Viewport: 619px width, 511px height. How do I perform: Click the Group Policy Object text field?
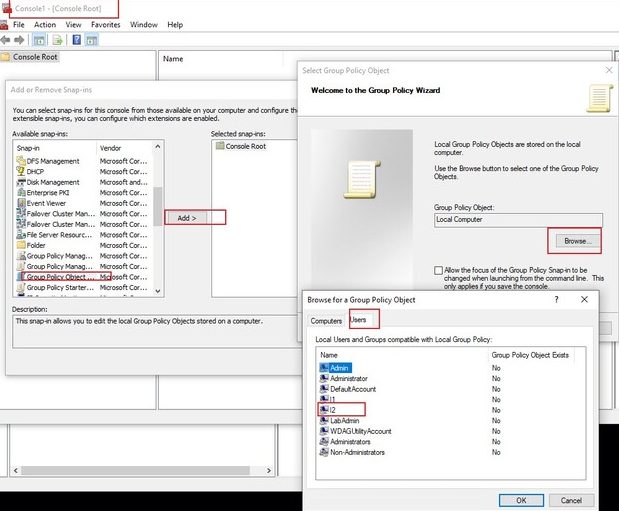(x=518, y=218)
